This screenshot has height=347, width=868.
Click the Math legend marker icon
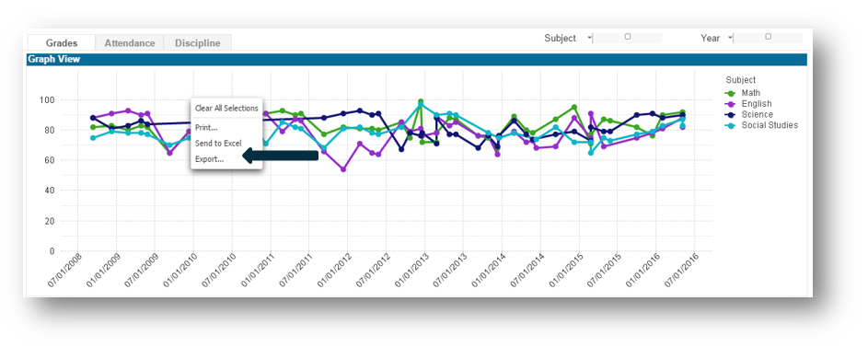click(730, 94)
